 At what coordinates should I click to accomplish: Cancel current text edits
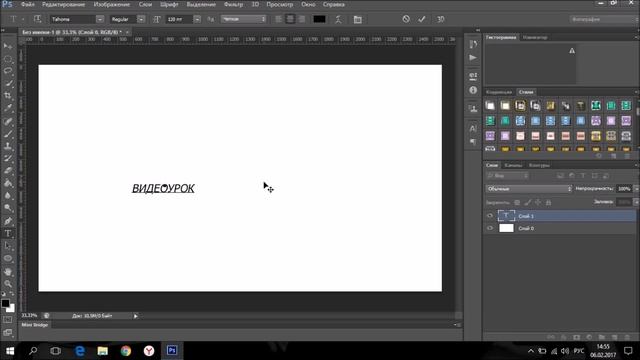406,19
